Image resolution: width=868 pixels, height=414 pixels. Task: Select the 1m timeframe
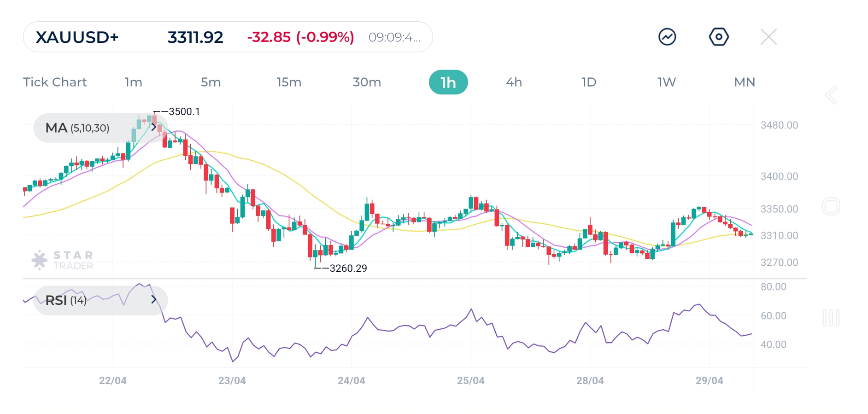[133, 82]
